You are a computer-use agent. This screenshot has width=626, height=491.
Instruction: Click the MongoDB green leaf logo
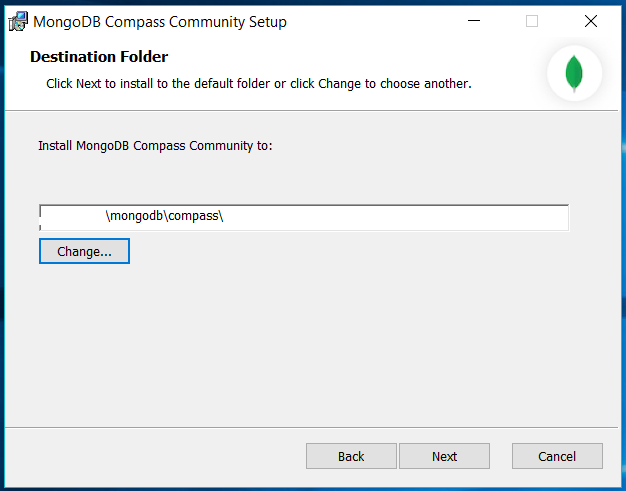[574, 73]
